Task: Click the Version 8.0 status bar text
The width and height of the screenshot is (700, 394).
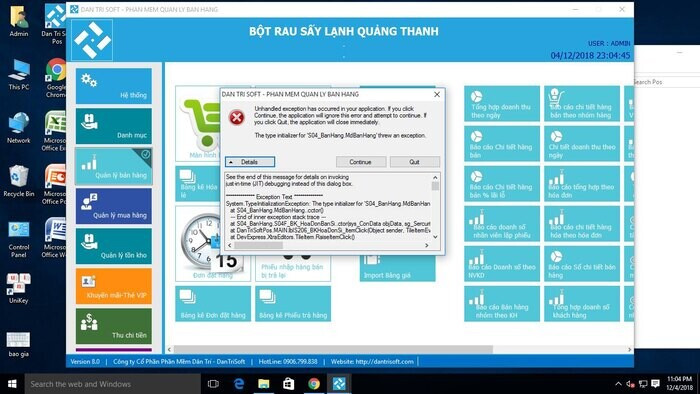Action: coord(85,362)
